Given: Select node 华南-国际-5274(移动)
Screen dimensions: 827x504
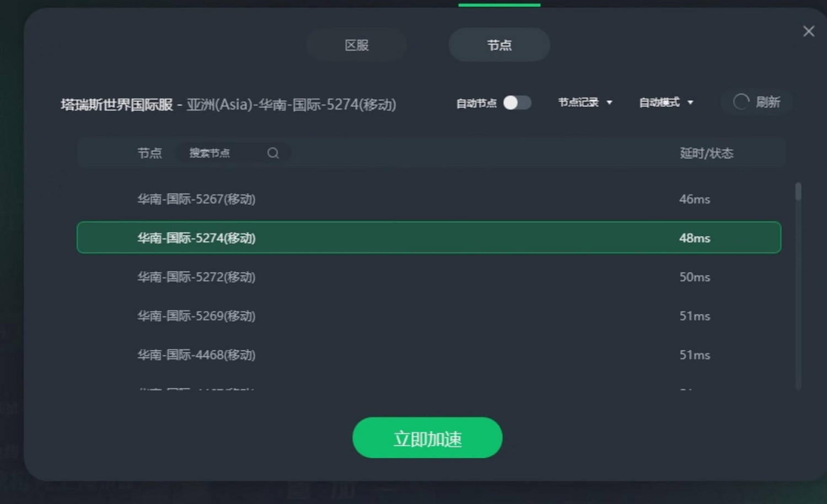Looking at the screenshot, I should click(x=429, y=237).
